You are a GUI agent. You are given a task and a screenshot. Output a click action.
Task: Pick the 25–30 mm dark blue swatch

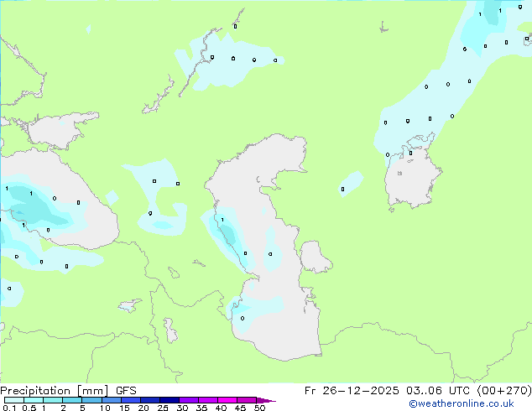tap(169, 400)
